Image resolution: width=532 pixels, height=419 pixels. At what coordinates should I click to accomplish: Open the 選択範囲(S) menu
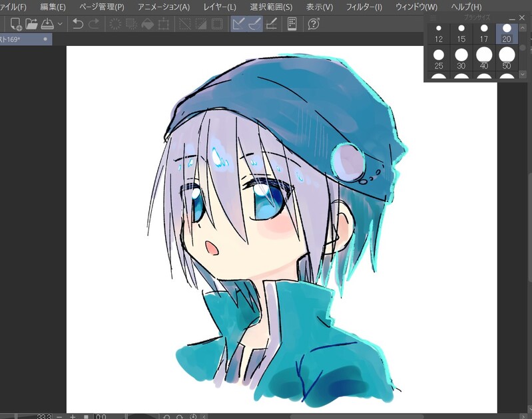[x=271, y=7]
